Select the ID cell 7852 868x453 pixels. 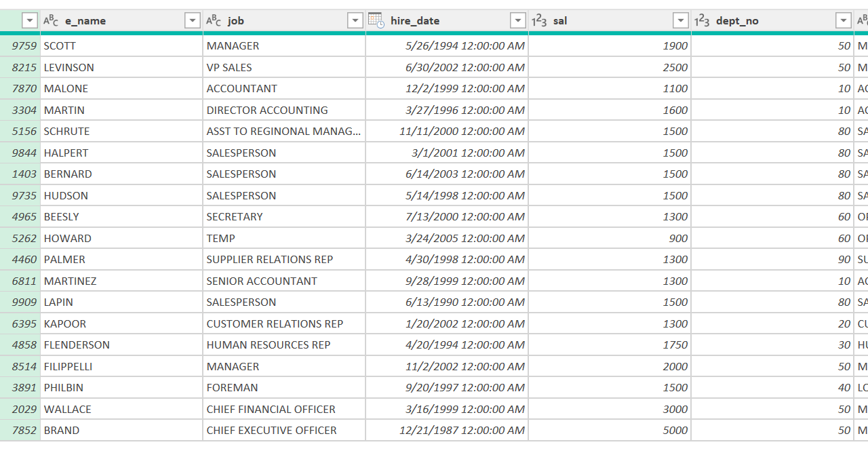(x=20, y=431)
